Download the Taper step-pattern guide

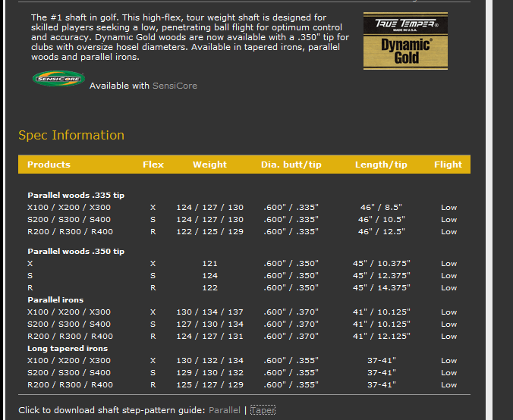click(x=263, y=410)
